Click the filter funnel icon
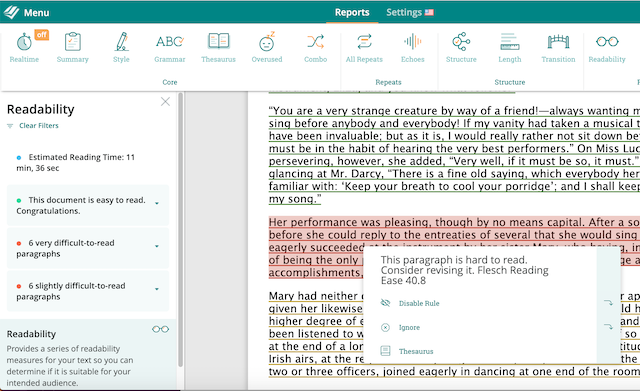640x391 pixels. [10, 126]
